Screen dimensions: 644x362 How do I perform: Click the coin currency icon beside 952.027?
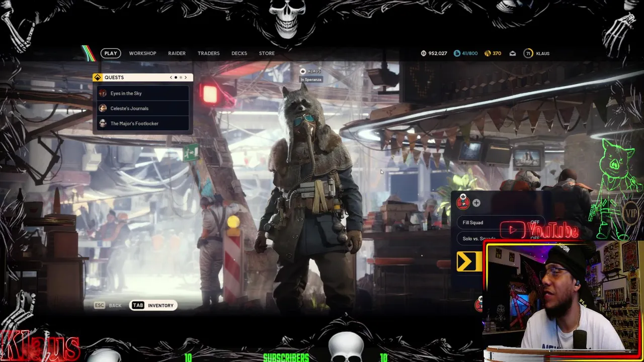424,53
